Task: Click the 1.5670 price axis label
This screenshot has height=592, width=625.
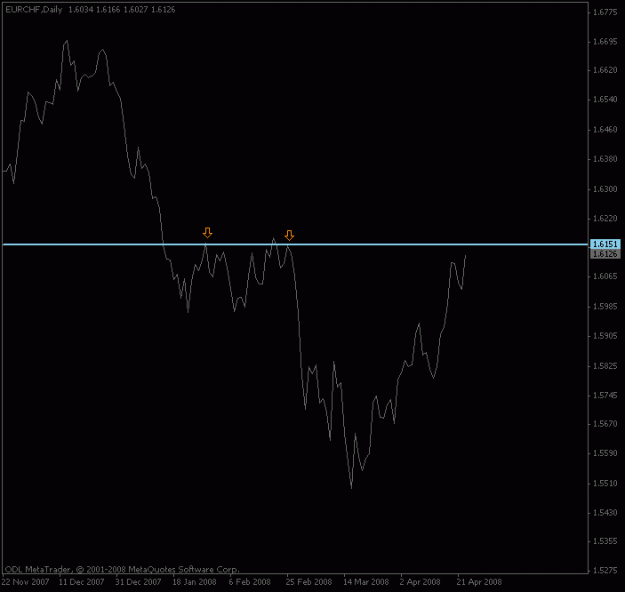Action: tap(605, 424)
